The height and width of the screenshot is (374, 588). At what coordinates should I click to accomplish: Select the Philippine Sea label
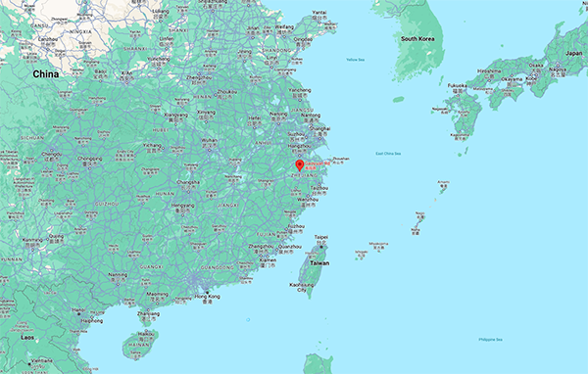click(x=491, y=340)
